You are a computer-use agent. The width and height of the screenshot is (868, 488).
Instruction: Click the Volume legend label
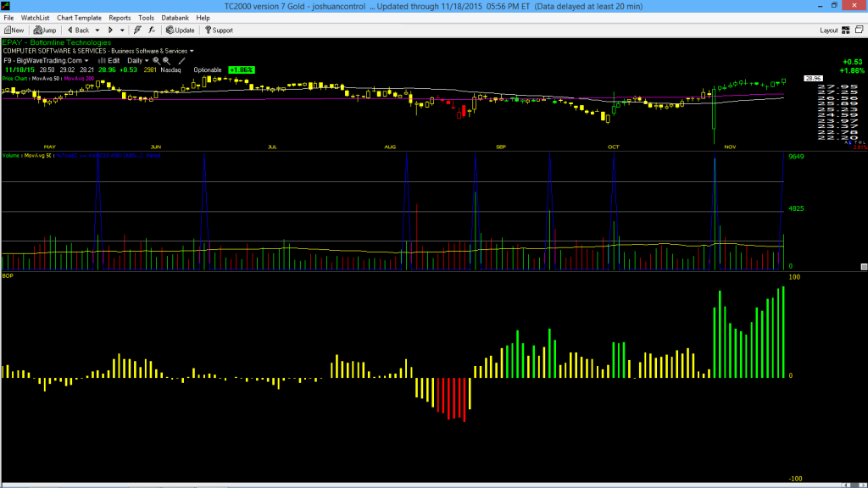pyautogui.click(x=10, y=156)
